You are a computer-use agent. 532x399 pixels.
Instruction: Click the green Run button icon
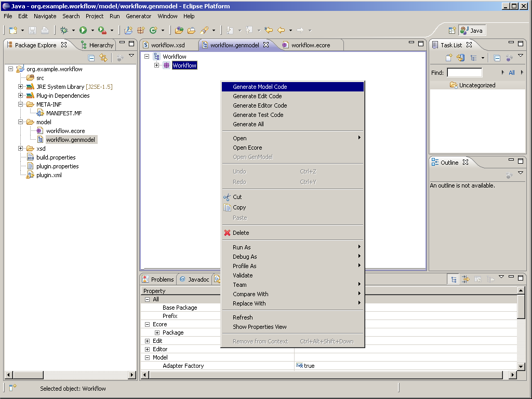pos(83,30)
